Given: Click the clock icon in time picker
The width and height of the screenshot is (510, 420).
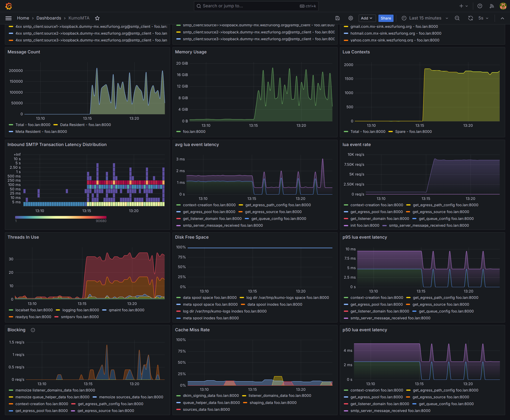Looking at the screenshot, I should pyautogui.click(x=404, y=18).
